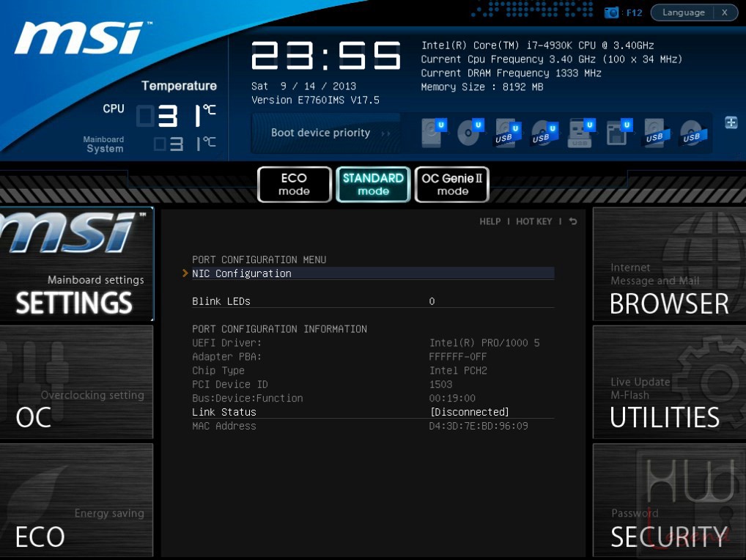746x560 pixels.
Task: Click the Memory Size 8192 MB text
Action: [x=482, y=87]
